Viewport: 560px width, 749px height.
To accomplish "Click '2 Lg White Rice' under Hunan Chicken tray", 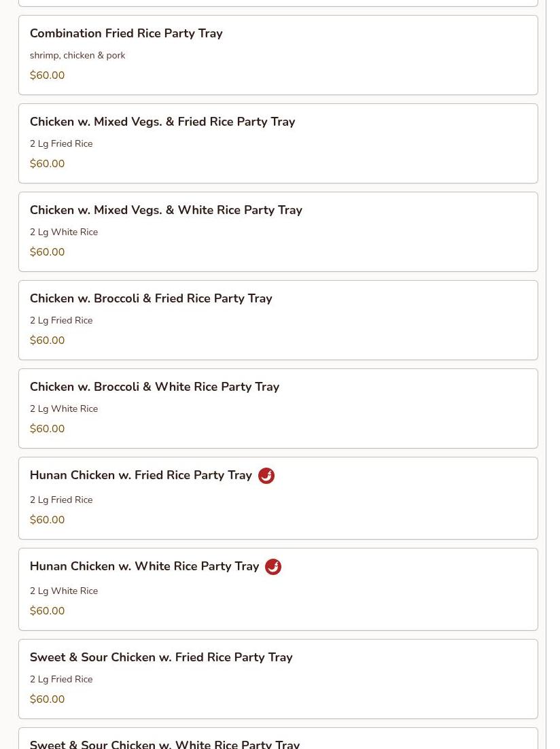I will 64,591.
